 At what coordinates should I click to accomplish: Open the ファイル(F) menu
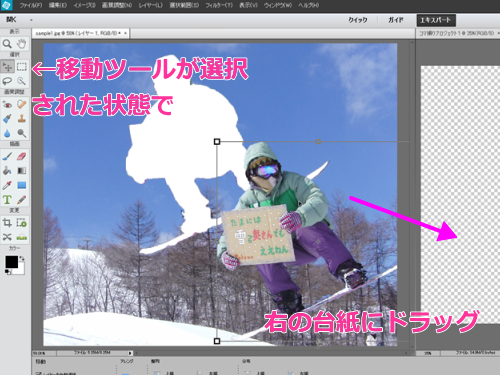point(31,5)
